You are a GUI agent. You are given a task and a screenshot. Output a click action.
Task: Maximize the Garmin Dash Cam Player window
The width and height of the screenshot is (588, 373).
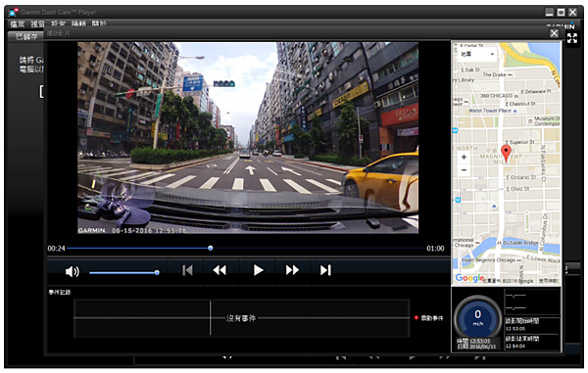(x=561, y=13)
